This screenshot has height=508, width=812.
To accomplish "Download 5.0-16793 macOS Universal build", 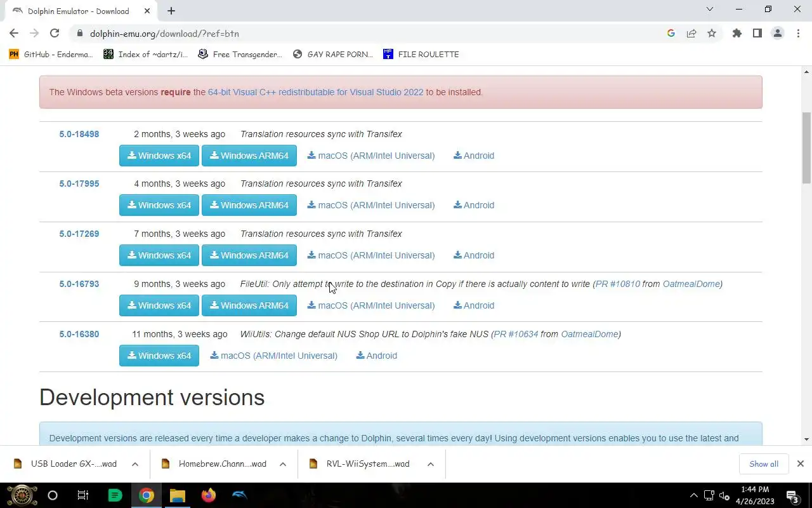I will point(371,305).
